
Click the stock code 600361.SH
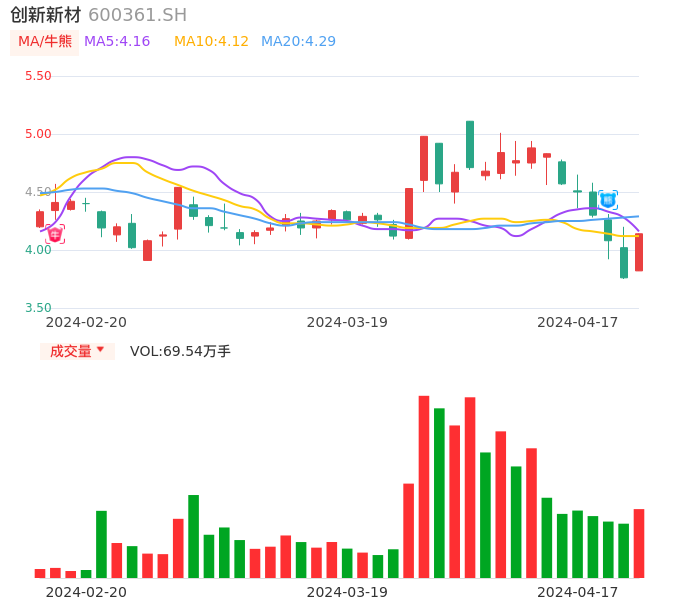137,15
